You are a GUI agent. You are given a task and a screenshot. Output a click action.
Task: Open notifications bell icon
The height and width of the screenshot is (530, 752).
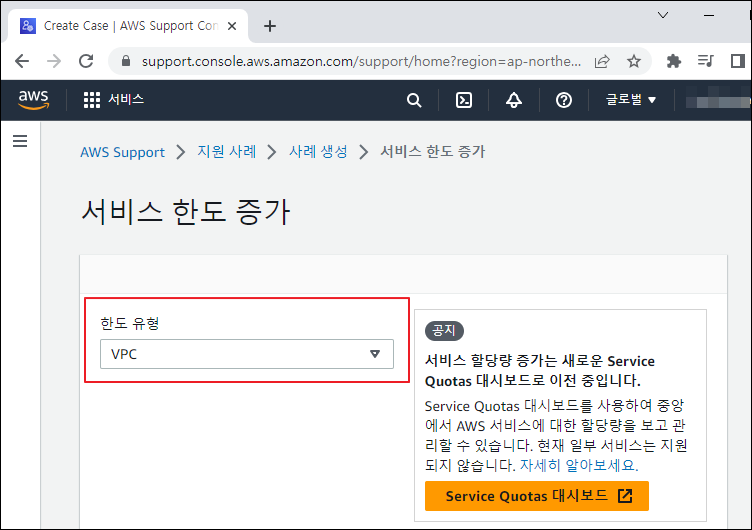click(x=514, y=100)
